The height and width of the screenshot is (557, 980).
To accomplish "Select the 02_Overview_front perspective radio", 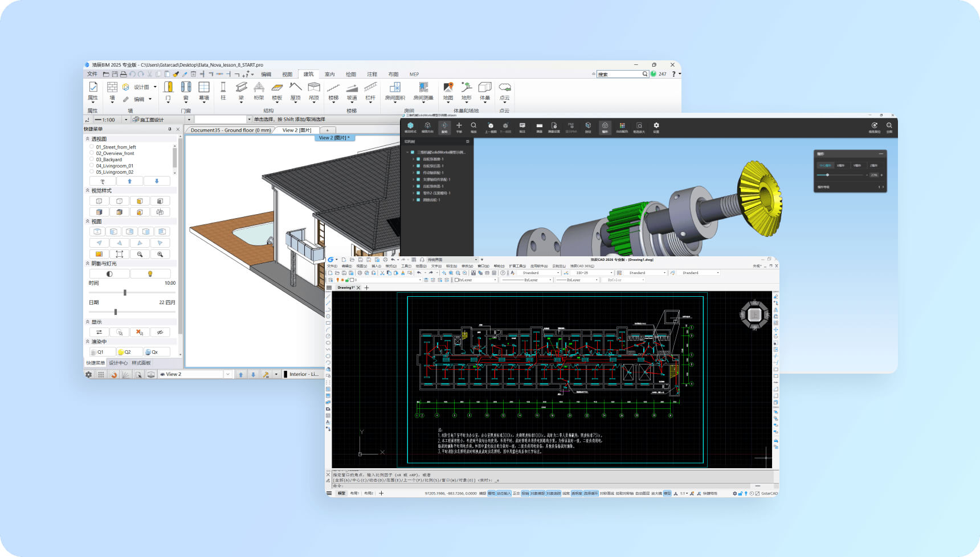I will tap(92, 153).
